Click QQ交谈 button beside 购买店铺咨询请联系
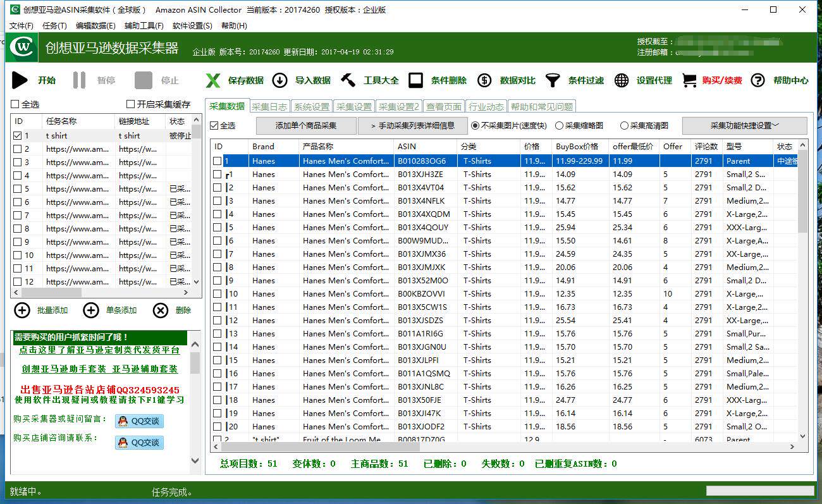Screen dimensions: 822x504 139,443
